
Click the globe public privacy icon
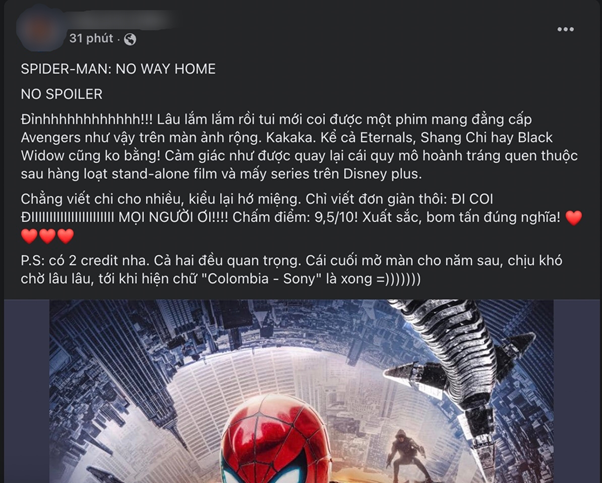click(130, 39)
